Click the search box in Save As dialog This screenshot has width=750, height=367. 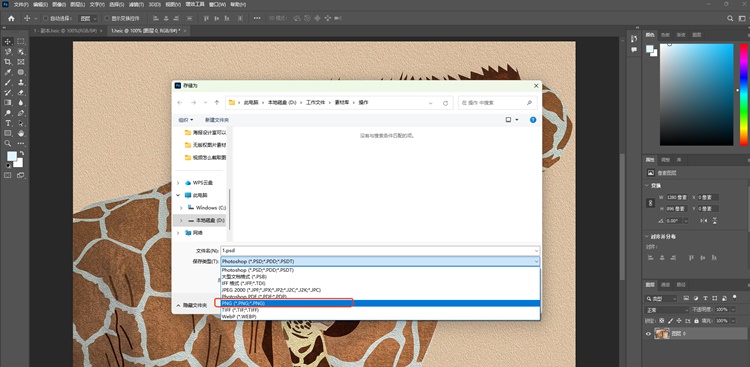pos(497,102)
